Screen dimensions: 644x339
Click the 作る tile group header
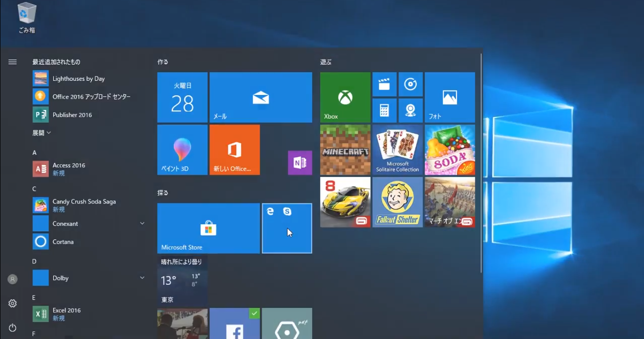click(163, 62)
